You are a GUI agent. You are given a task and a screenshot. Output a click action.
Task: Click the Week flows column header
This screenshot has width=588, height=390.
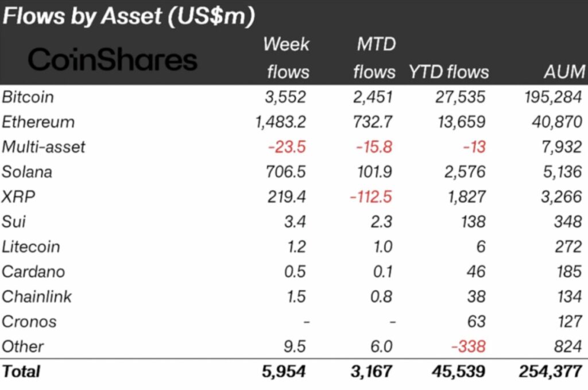(x=286, y=58)
